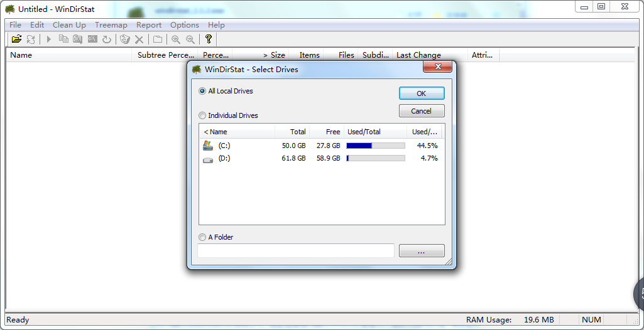The height and width of the screenshot is (330, 644).
Task: Click the Last Change column header
Action: pos(430,55)
